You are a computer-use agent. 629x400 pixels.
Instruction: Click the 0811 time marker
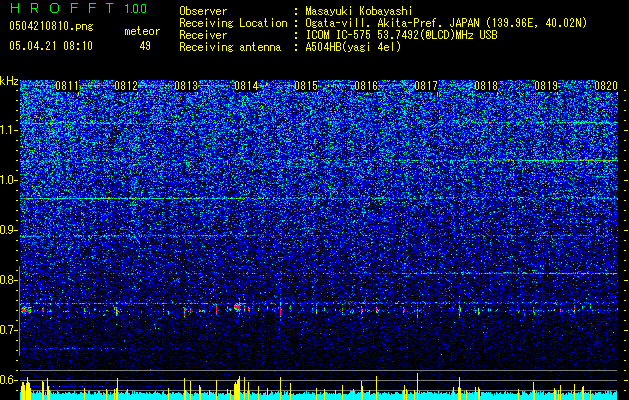click(67, 86)
